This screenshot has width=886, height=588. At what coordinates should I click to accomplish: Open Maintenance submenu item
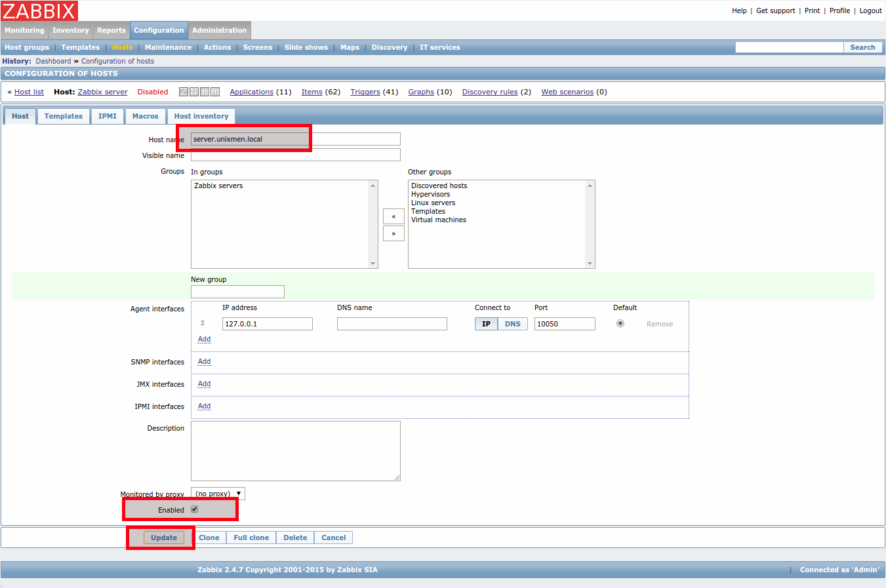(x=169, y=47)
